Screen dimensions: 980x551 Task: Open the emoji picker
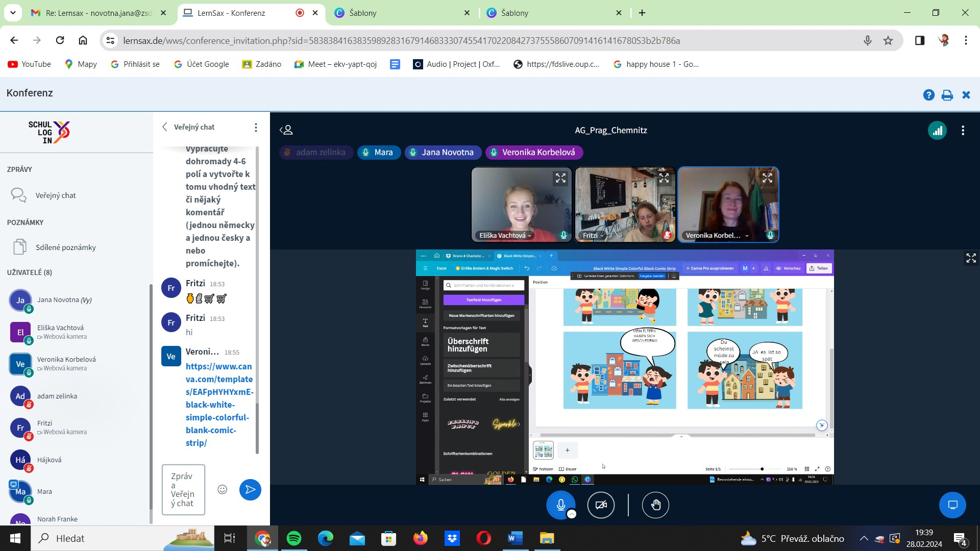click(222, 490)
